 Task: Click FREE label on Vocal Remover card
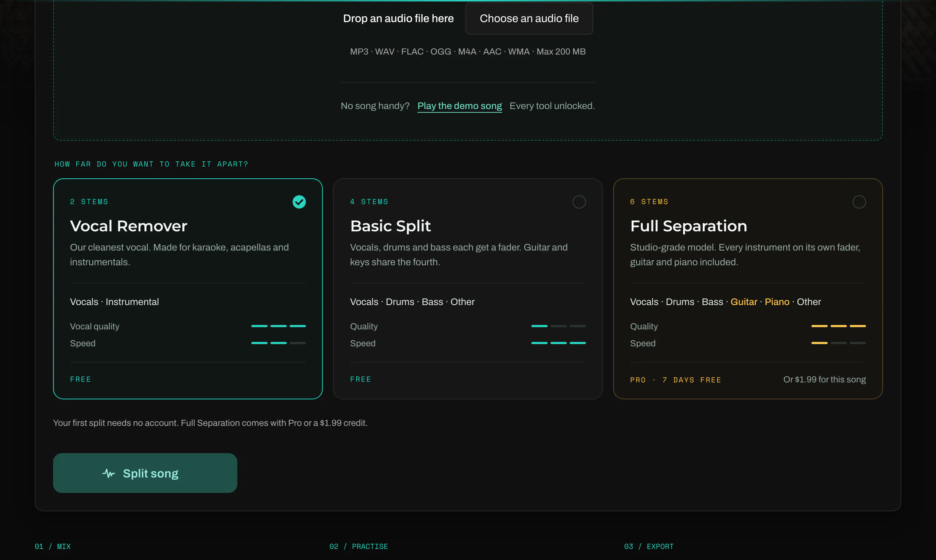80,379
